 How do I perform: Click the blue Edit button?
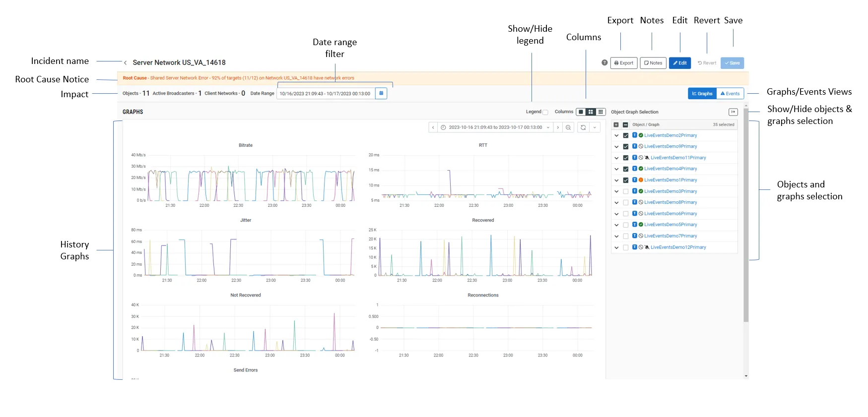click(x=680, y=63)
